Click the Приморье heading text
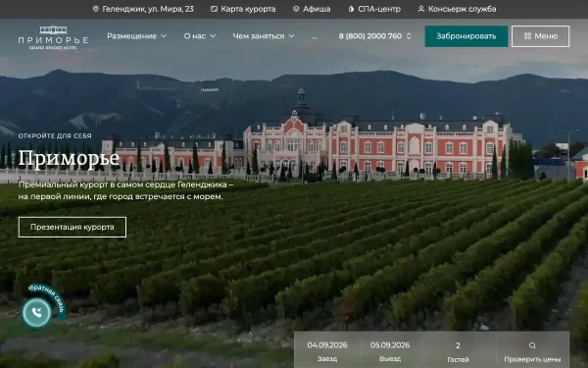Viewport: 588px width, 368px height. tap(69, 158)
